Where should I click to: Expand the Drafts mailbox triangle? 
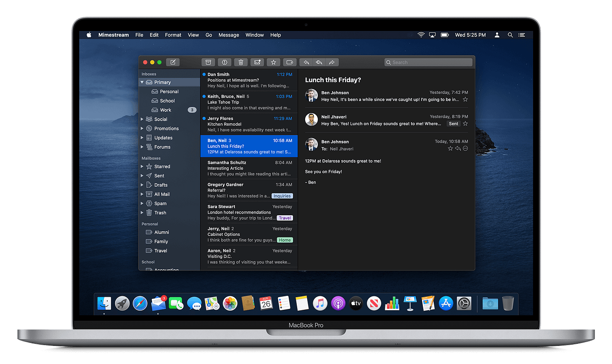142,185
